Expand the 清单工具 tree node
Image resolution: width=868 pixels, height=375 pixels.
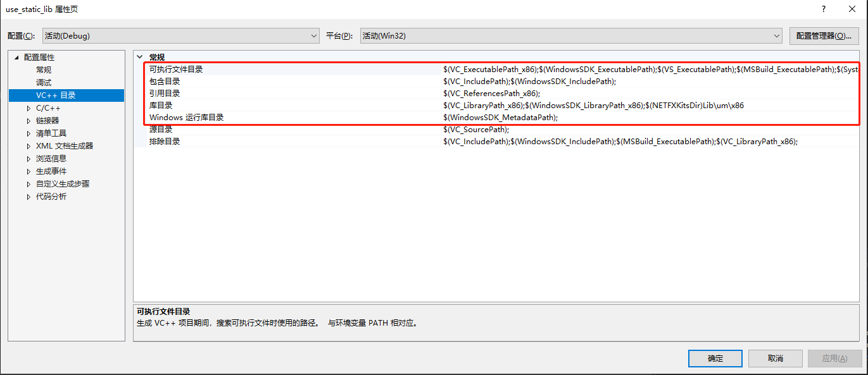[28, 133]
